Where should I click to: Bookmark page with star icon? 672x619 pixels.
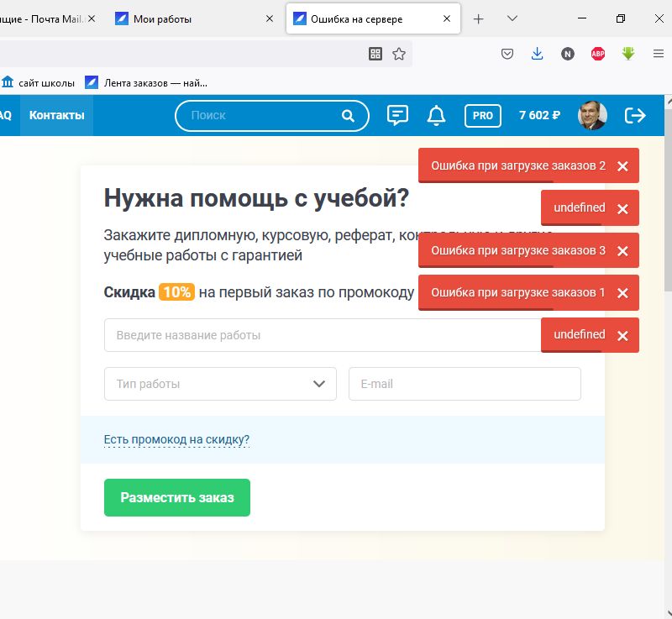point(399,54)
